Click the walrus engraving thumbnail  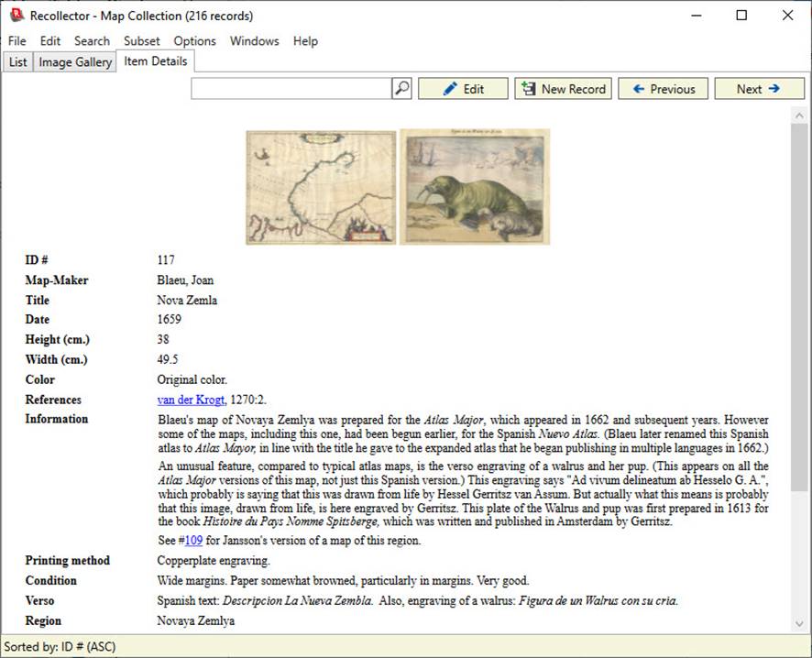click(476, 186)
